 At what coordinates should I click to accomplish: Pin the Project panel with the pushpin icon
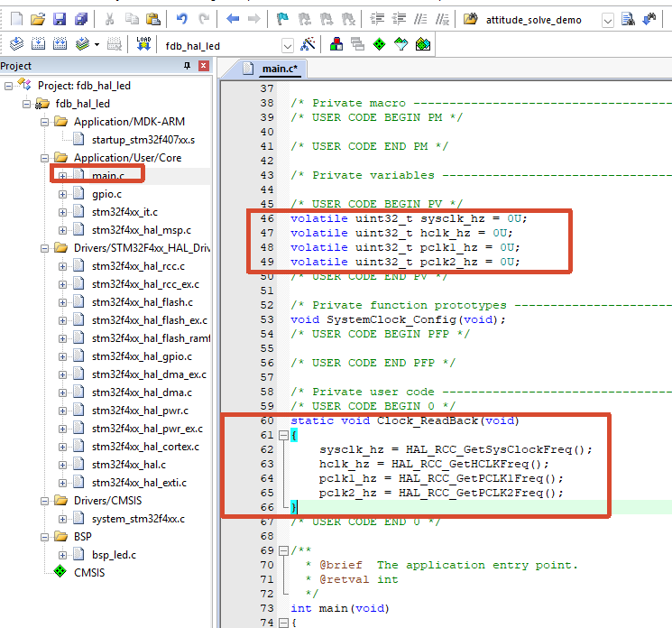(x=187, y=66)
